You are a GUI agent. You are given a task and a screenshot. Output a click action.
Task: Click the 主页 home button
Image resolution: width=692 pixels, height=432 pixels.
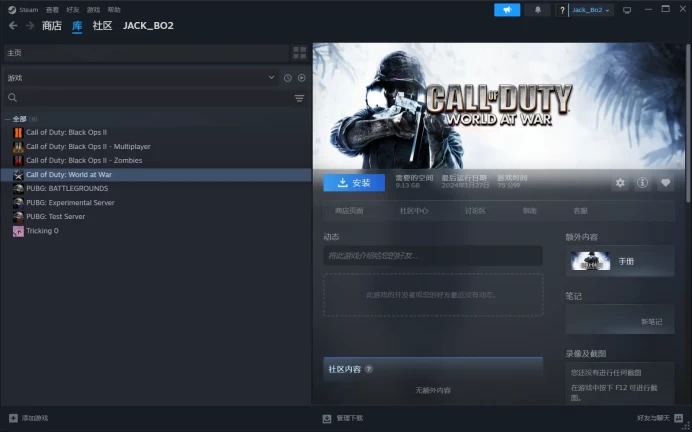coord(146,53)
